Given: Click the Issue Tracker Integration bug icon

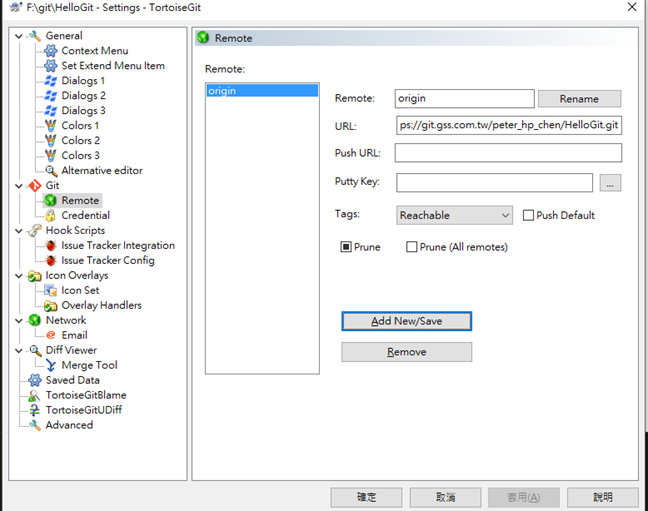Looking at the screenshot, I should click(50, 246).
